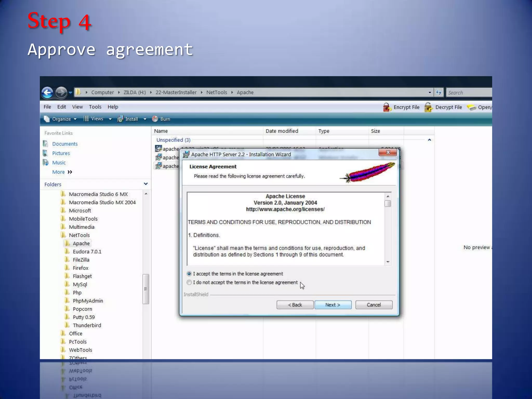Image resolution: width=532 pixels, height=399 pixels.
Task: Click the folder tree scrollbar thumb
Action: (146, 289)
